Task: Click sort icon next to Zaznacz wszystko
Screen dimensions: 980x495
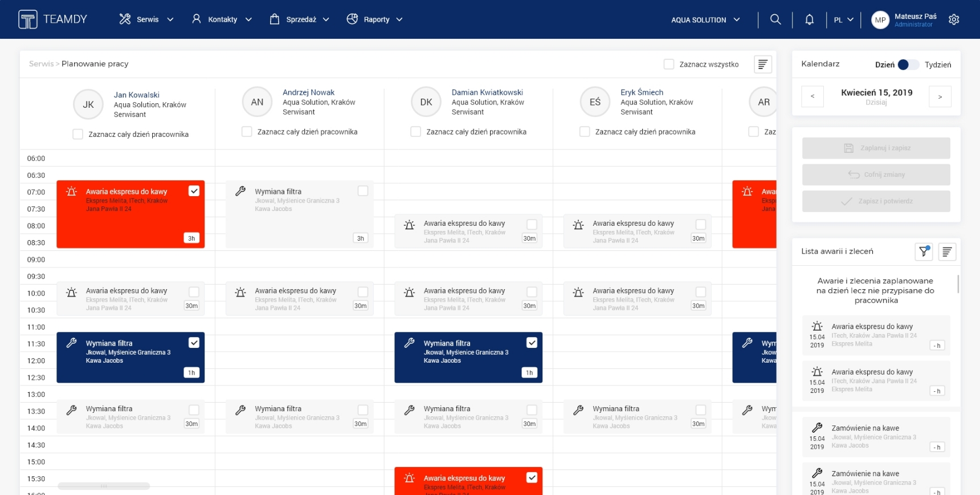Action: click(762, 64)
